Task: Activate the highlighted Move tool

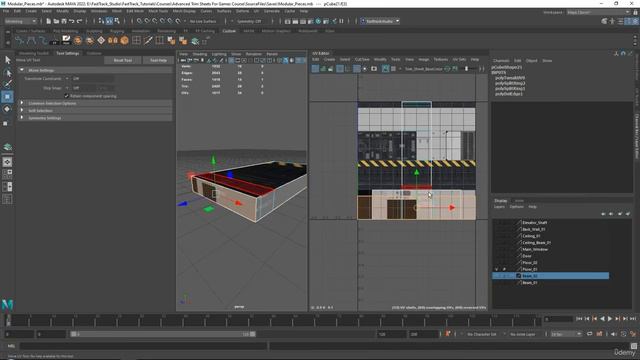Action: click(x=7, y=97)
